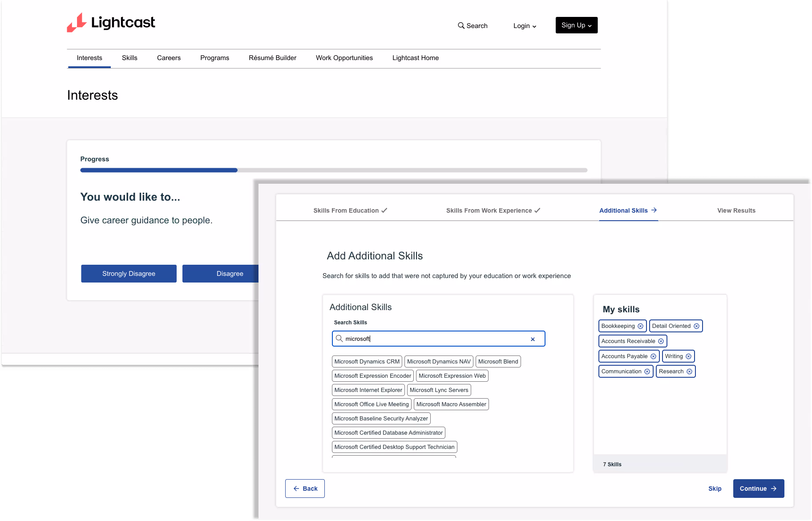The height and width of the screenshot is (521, 812).
Task: Clear the skills search field
Action: click(x=533, y=339)
